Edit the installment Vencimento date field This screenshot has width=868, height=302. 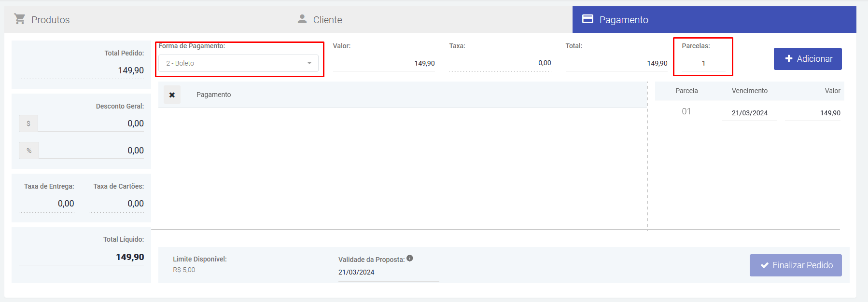click(749, 113)
